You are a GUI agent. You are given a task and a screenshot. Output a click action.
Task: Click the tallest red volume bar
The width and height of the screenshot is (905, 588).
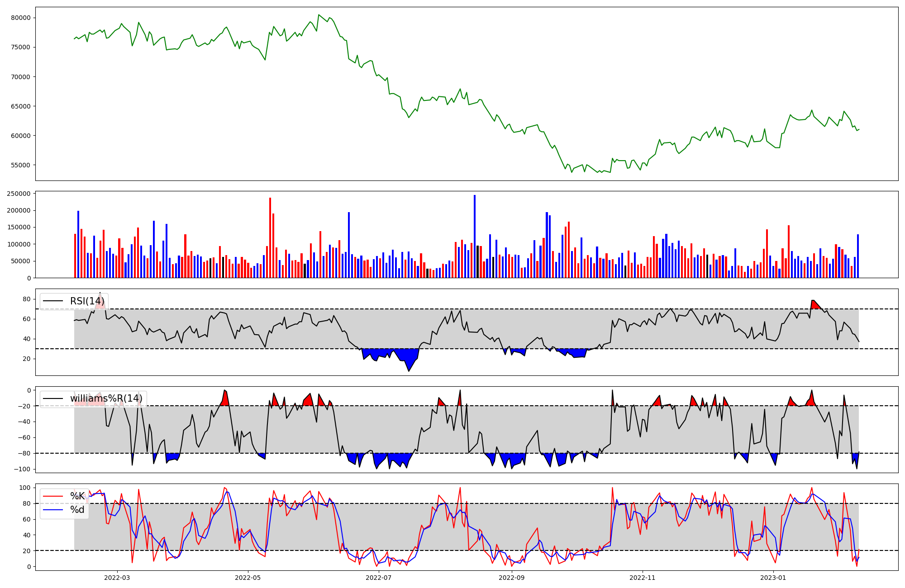click(x=270, y=237)
